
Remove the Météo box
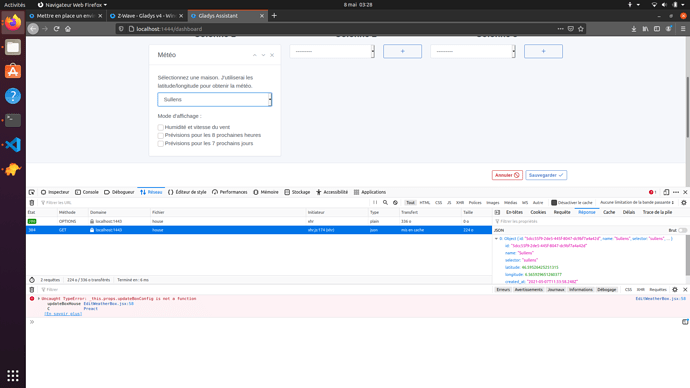[x=272, y=55]
